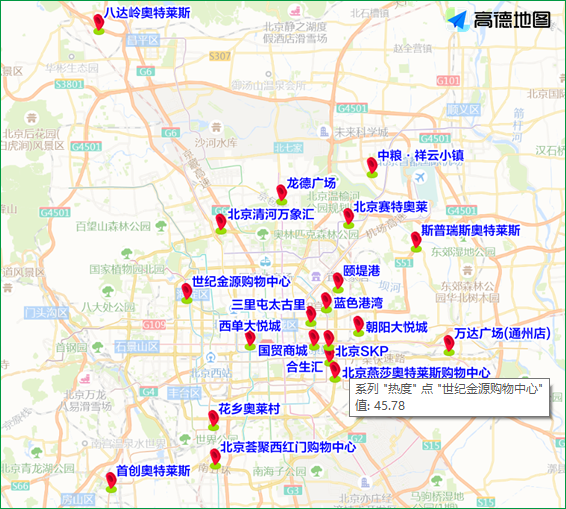This screenshot has width=566, height=509.
Task: Click the 北京静之湖度假酒店滑雪场 ski icon
Action: [x=295, y=11]
